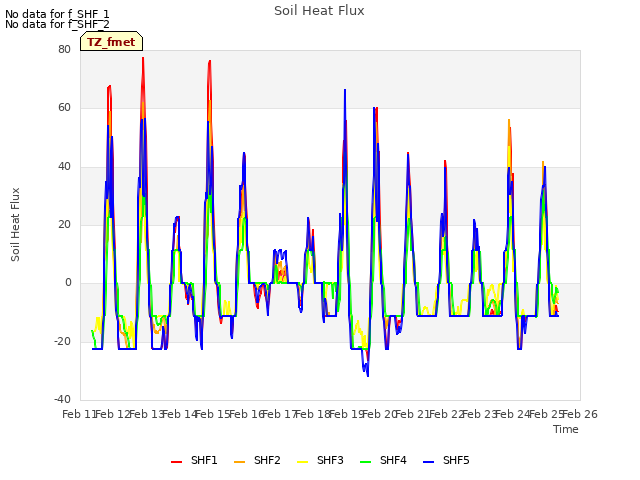Click the 80 y-axis tick label

(64, 49)
